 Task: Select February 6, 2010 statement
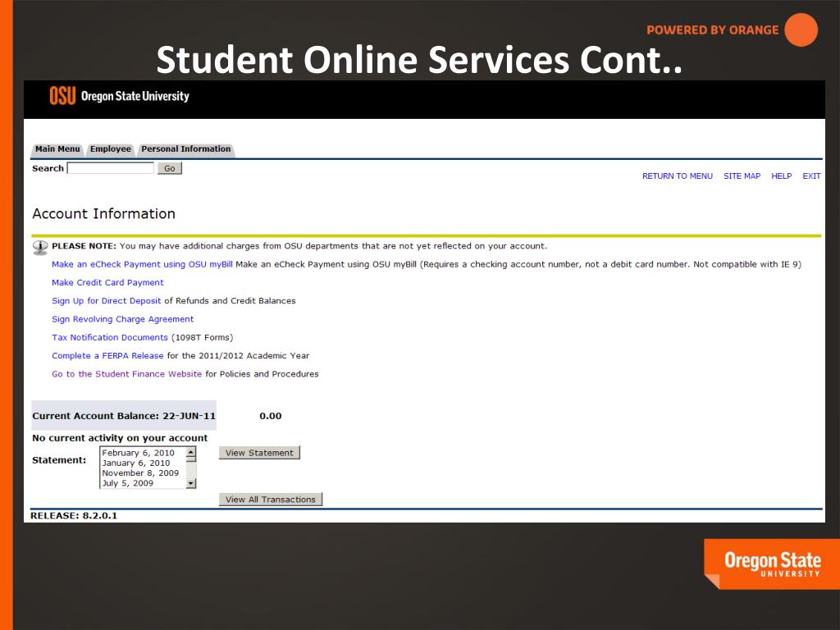point(138,453)
